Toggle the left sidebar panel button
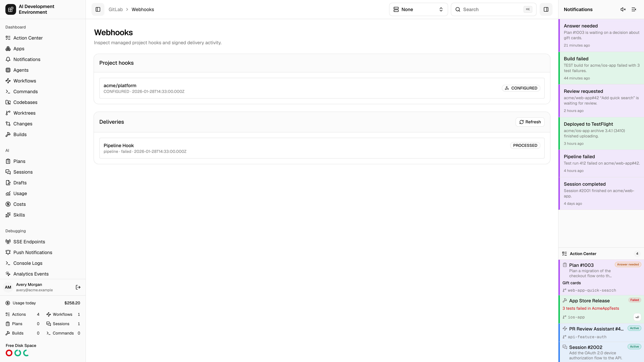644x362 pixels. pos(98,10)
